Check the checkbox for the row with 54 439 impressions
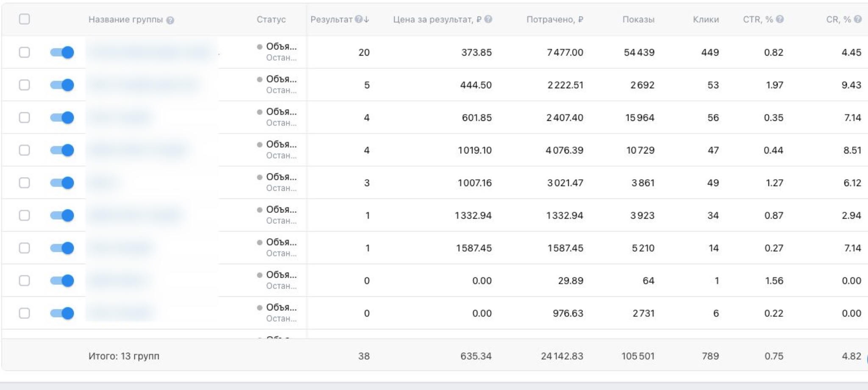The width and height of the screenshot is (868, 390). pos(25,52)
